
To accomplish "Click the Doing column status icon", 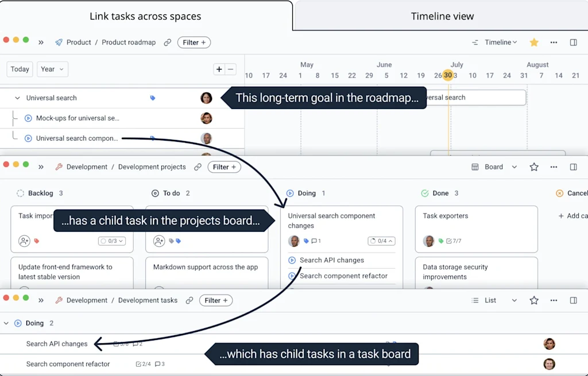I will tap(290, 193).
